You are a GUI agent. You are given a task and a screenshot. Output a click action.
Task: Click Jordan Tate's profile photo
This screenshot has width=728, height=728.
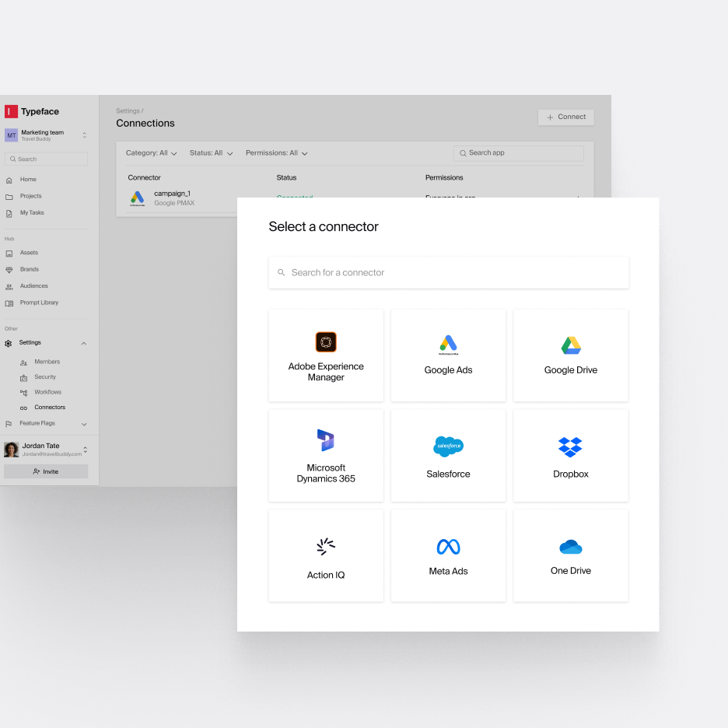pos(11,450)
